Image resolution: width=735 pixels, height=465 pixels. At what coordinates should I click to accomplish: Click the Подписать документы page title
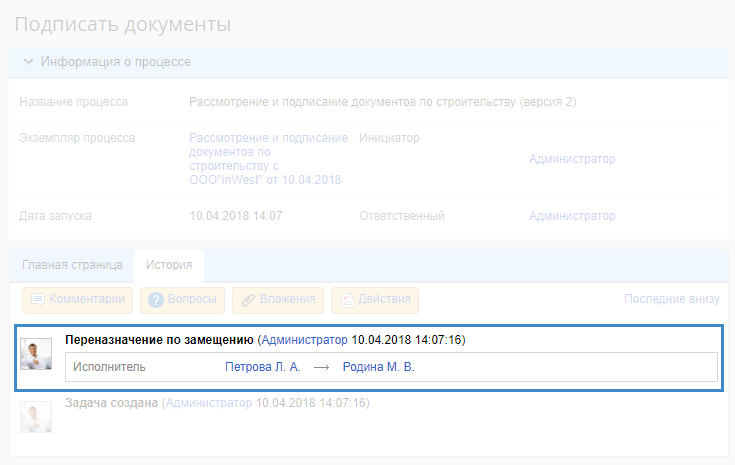pyautogui.click(x=123, y=24)
